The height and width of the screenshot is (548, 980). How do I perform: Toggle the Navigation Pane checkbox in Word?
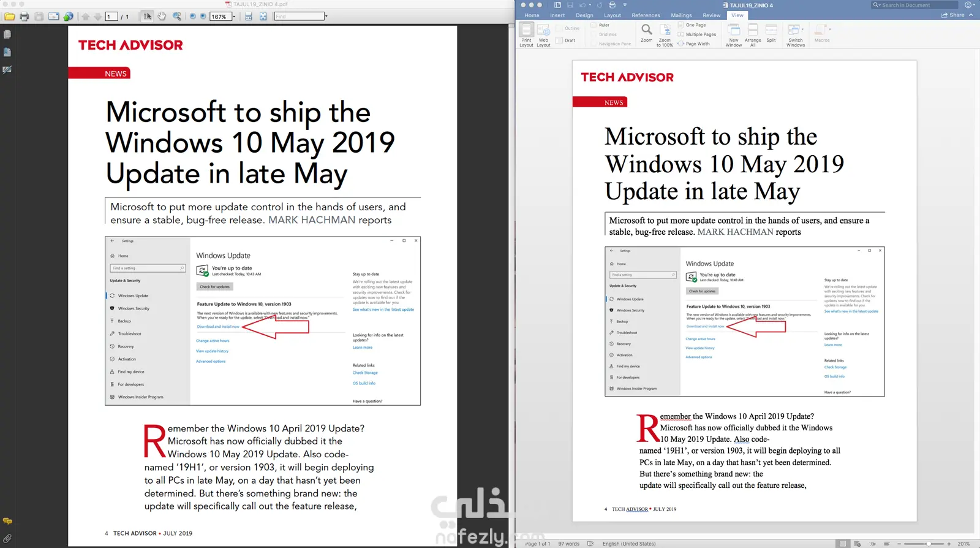(594, 44)
